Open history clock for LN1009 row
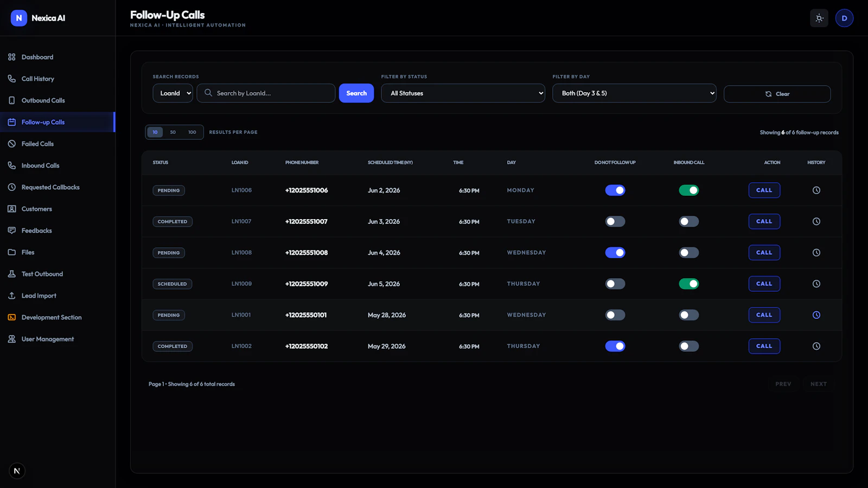Viewport: 868px width, 488px height. point(816,284)
